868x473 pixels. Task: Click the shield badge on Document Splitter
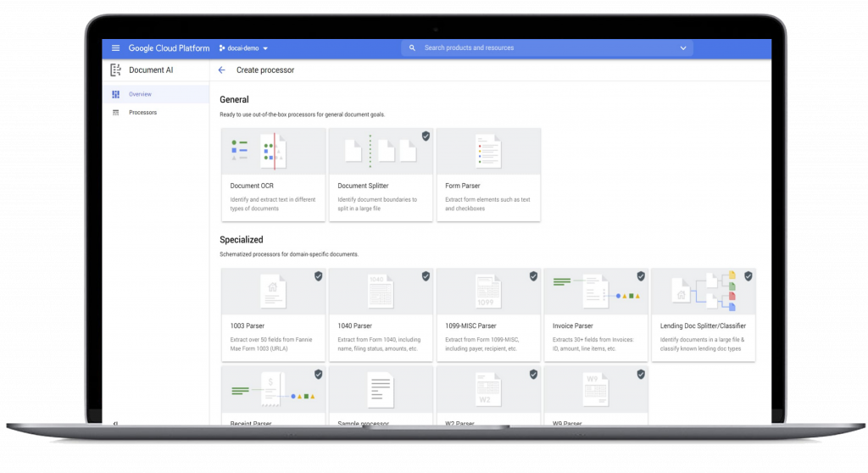click(426, 136)
